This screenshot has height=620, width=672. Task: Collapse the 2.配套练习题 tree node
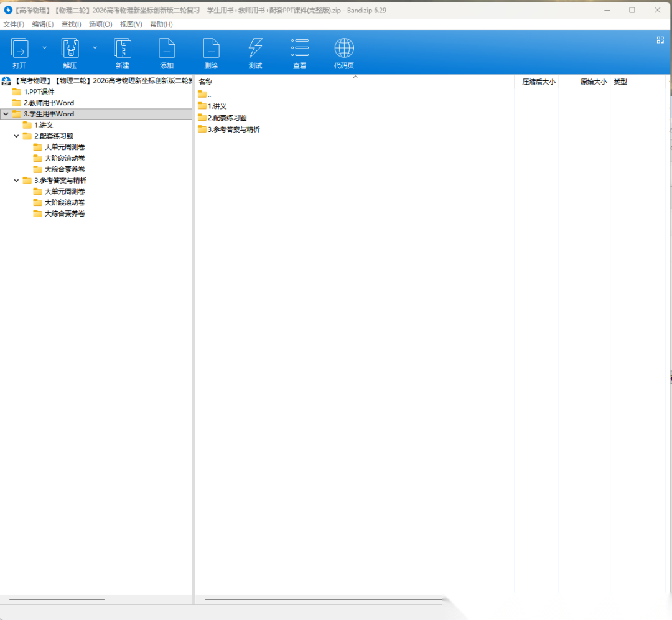click(x=17, y=136)
